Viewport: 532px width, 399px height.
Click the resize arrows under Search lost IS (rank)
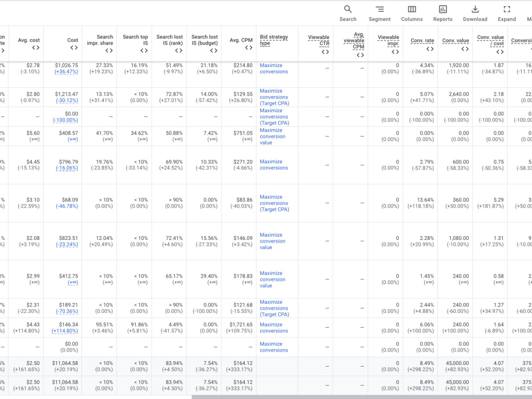tap(179, 51)
